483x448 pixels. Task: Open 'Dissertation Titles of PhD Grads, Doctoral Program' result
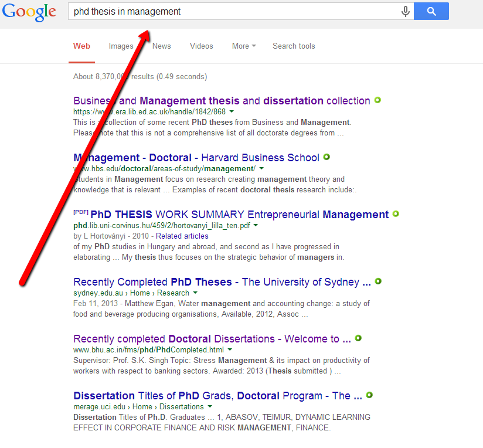(x=218, y=396)
